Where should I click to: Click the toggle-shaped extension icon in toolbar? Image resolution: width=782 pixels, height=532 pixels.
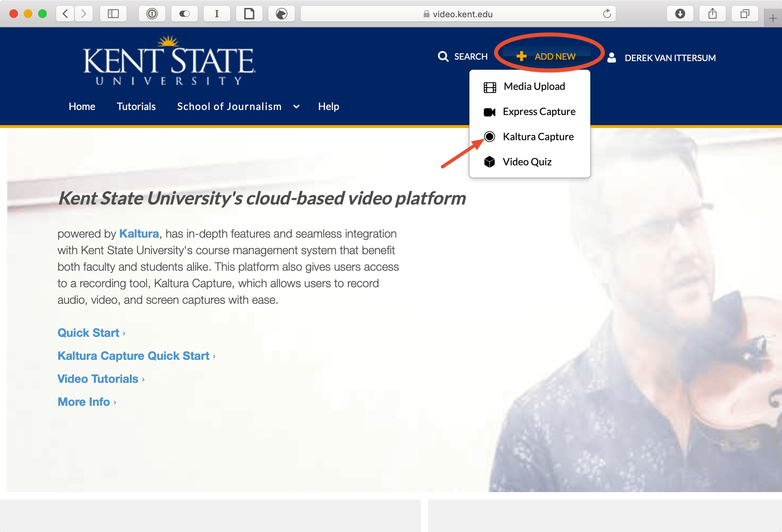point(185,14)
